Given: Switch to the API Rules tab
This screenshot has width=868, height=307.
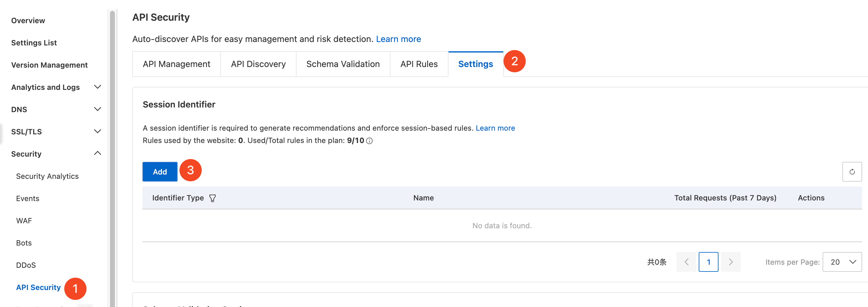Looking at the screenshot, I should [419, 64].
